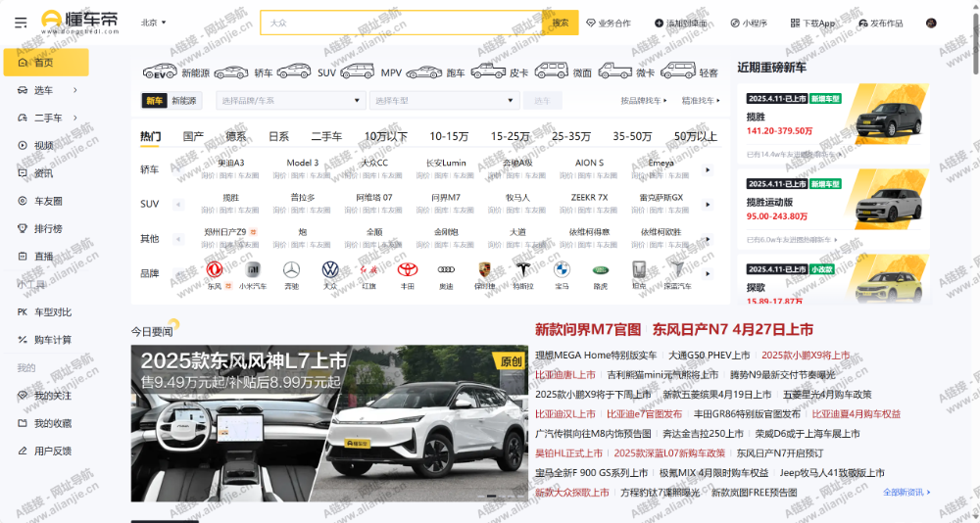Open the 选择车型 dropdown
This screenshot has height=523, width=980.
[x=444, y=101]
